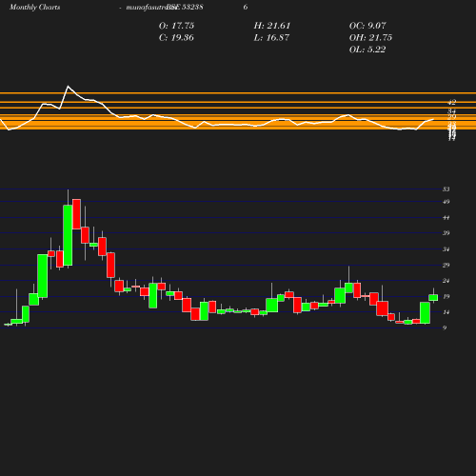Click the price axis label "49"
The height and width of the screenshot is (476, 476).
click(446, 202)
